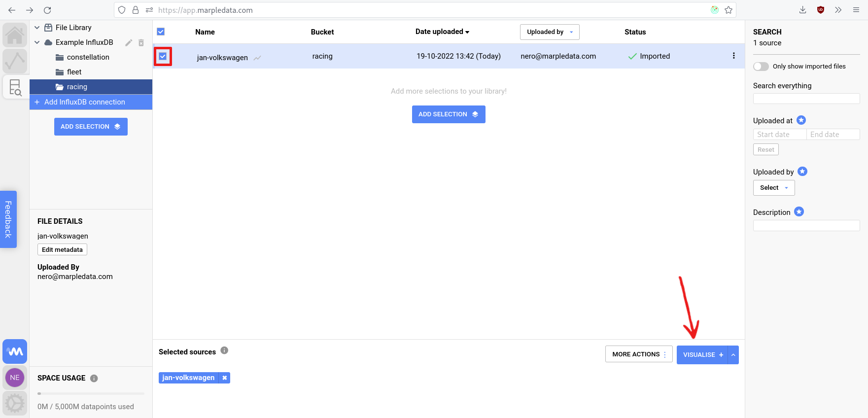Viewport: 868px width, 418px height.
Task: Click the star icon beside Uploaded at
Action: 801,120
